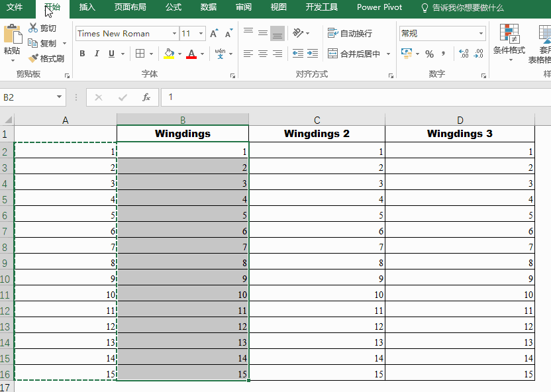The width and height of the screenshot is (551, 392).
Task: Click the Insert Function fx icon
Action: pos(146,97)
